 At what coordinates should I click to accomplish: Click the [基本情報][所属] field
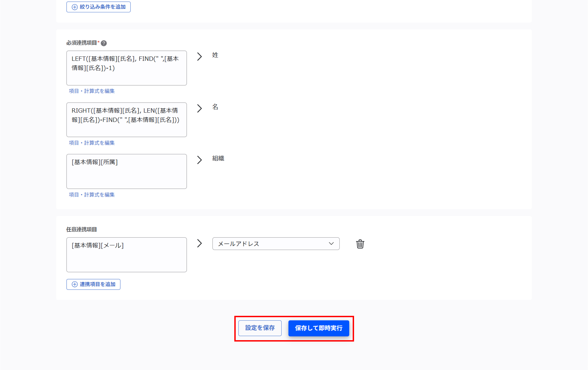(x=126, y=171)
